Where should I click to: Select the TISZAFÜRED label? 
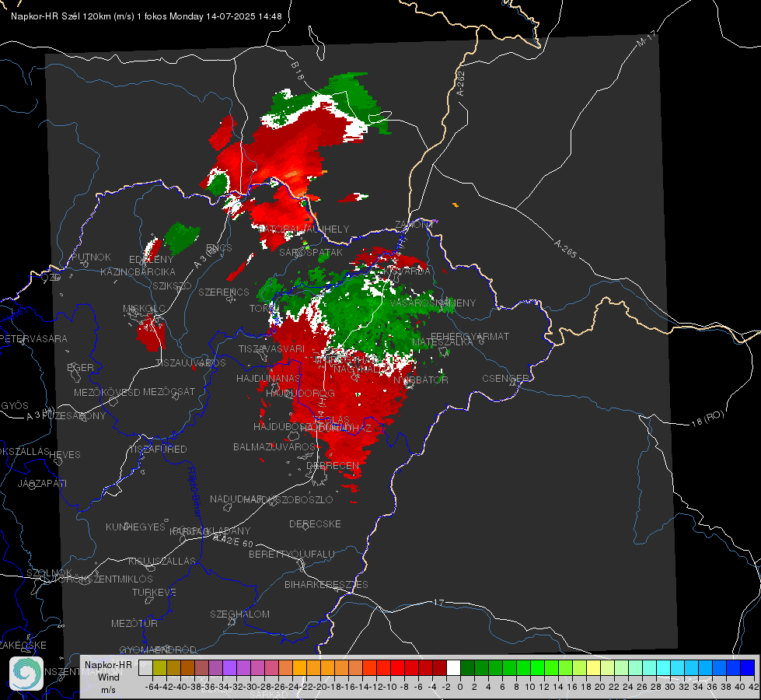click(158, 450)
